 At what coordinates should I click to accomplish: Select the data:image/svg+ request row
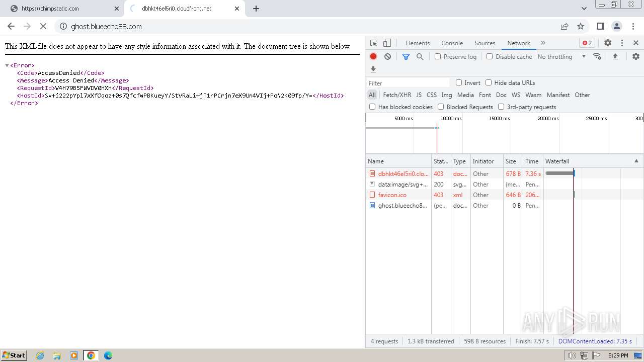click(x=505, y=184)
